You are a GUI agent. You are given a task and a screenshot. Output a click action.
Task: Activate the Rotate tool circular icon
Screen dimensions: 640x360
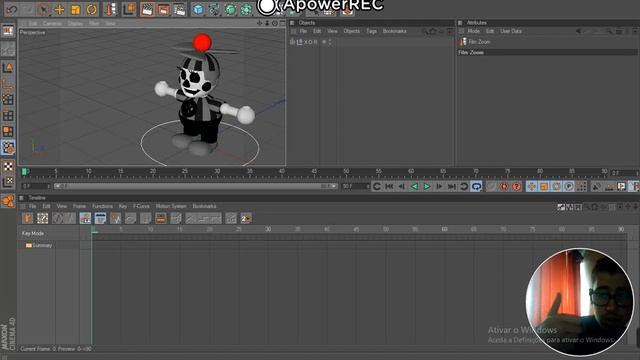pos(91,9)
